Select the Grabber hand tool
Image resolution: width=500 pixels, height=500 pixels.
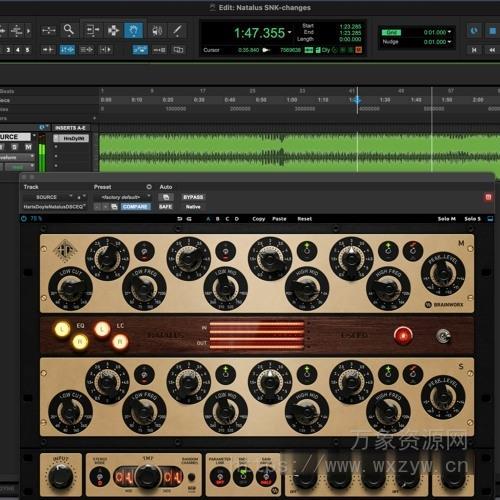pyautogui.click(x=133, y=31)
